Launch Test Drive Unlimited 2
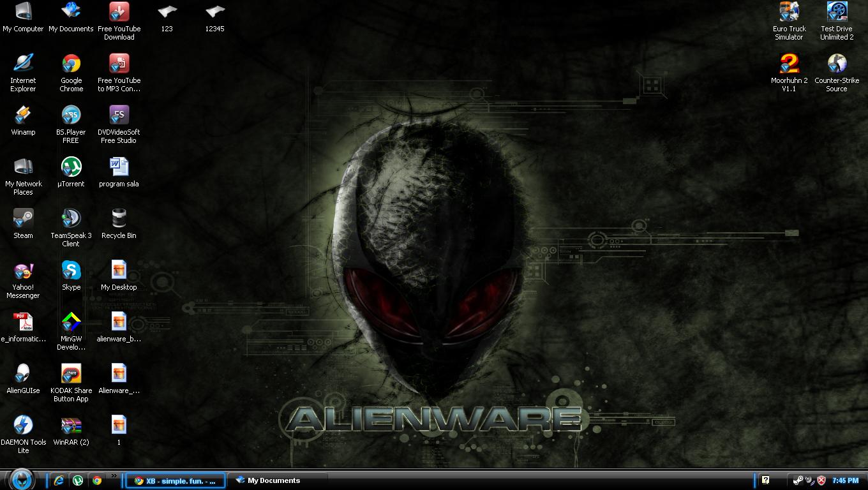The height and width of the screenshot is (490, 868). point(837,21)
